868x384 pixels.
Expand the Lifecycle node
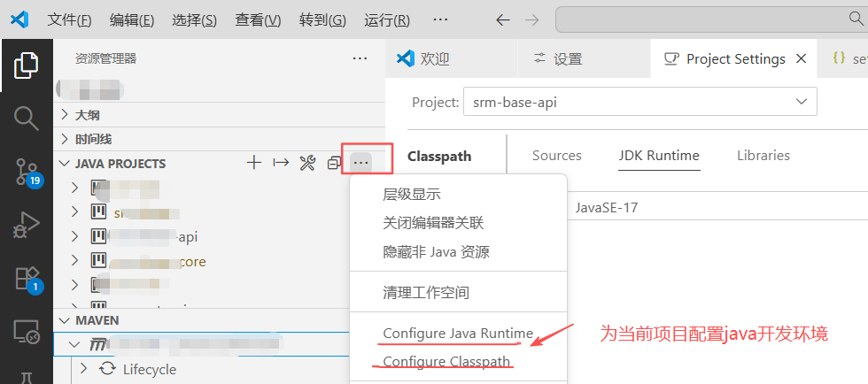(x=83, y=368)
